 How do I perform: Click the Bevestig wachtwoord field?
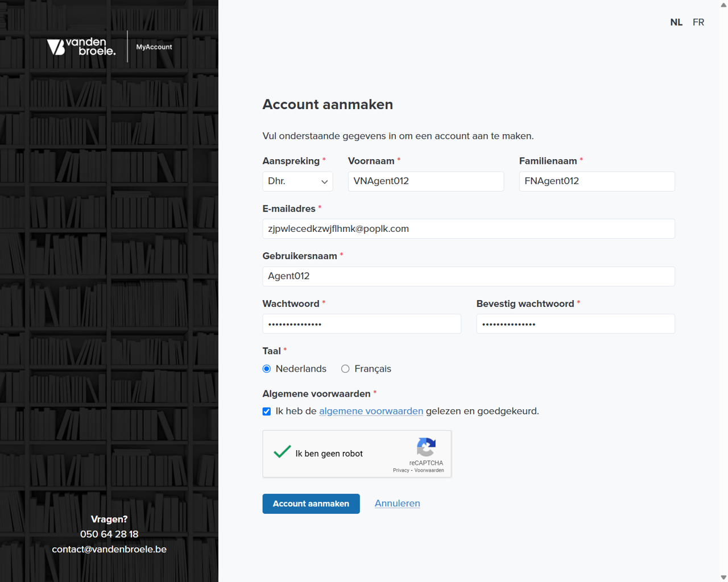576,324
